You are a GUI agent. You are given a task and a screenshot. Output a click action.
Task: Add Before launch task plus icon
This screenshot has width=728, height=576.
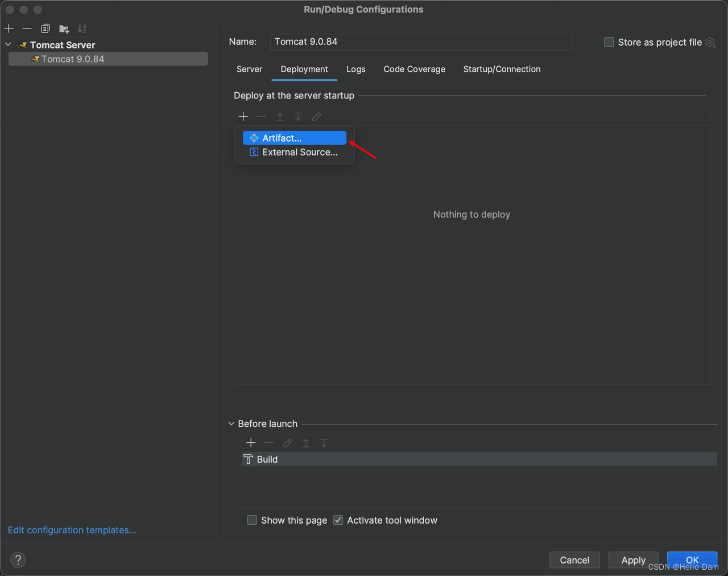251,443
